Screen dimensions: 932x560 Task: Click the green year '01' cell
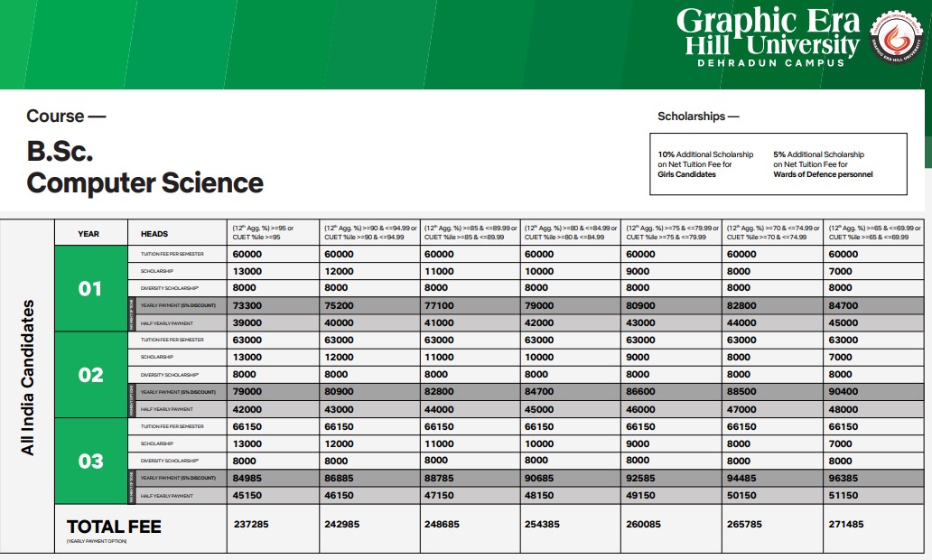click(90, 288)
